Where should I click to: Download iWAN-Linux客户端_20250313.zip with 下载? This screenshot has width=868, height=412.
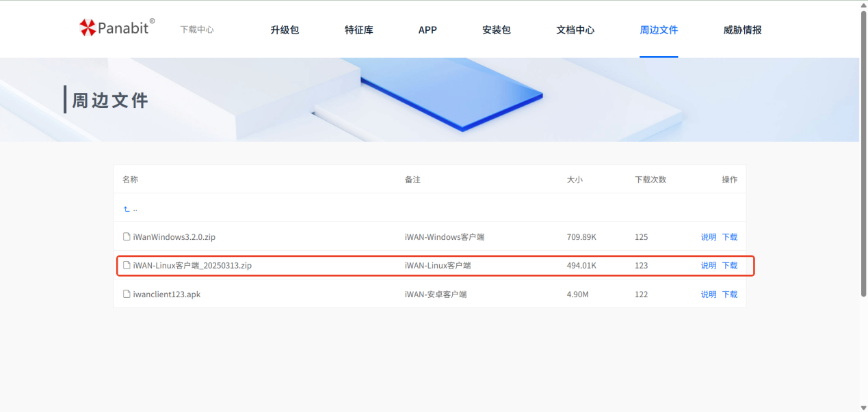point(730,265)
